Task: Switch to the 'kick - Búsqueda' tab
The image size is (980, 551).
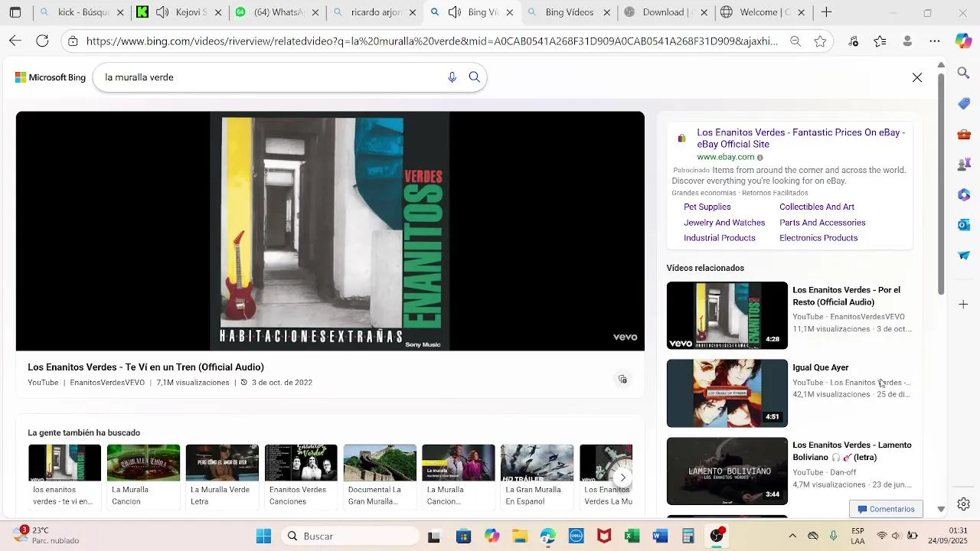Action: (83, 12)
